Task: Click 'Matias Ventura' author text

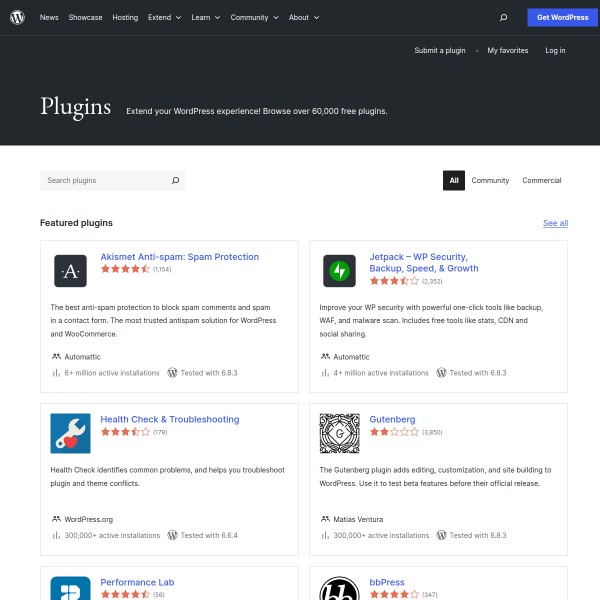Action: pyautogui.click(x=358, y=519)
